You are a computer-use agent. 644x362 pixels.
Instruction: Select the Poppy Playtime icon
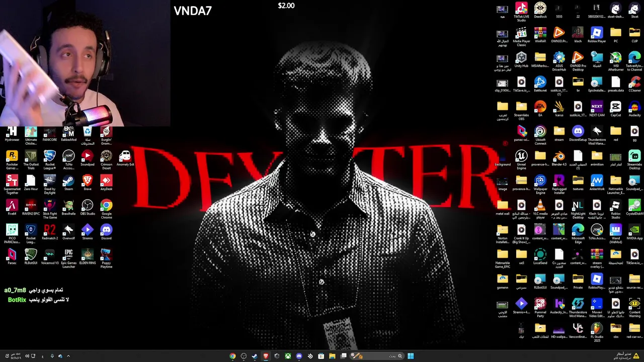[x=106, y=259]
